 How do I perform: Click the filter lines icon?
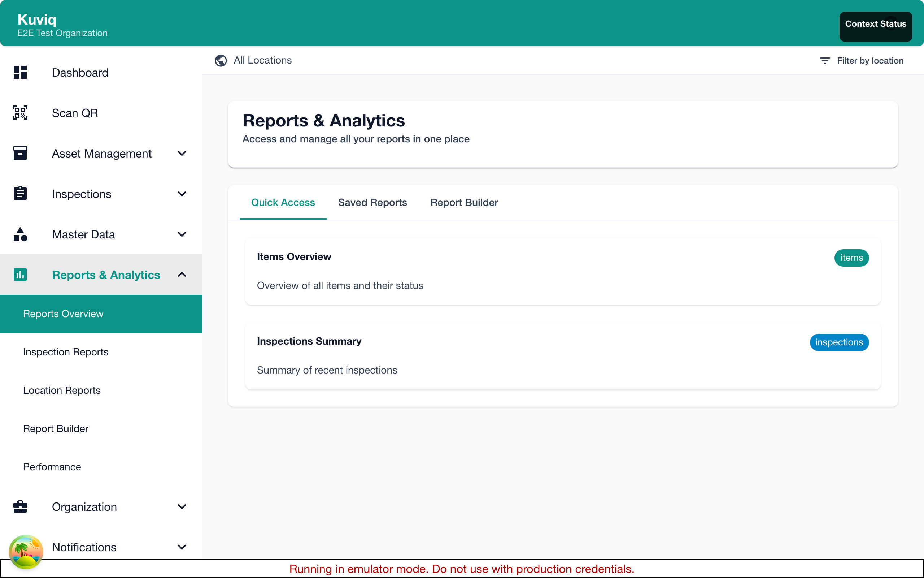(x=825, y=60)
